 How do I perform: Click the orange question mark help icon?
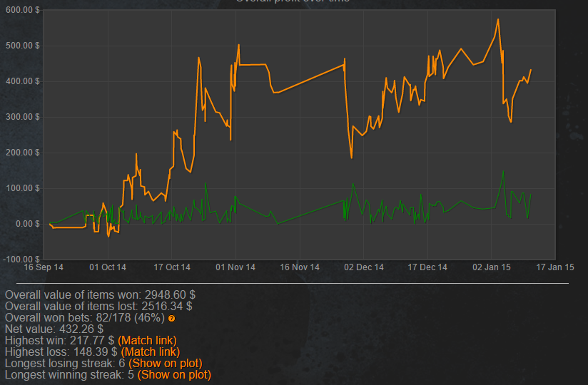[x=172, y=318]
